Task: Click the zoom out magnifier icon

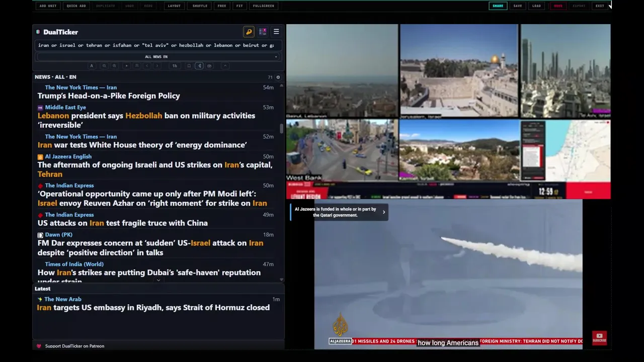Action: click(x=104, y=66)
